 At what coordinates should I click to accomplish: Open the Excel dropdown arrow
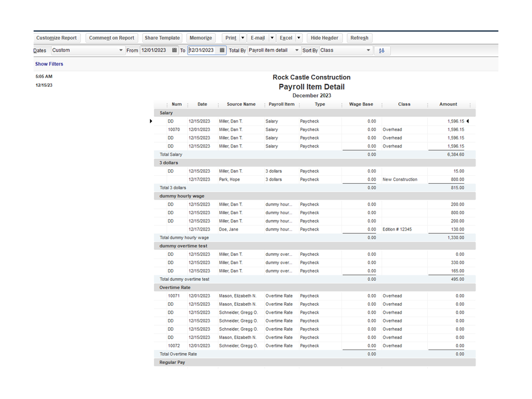(299, 38)
